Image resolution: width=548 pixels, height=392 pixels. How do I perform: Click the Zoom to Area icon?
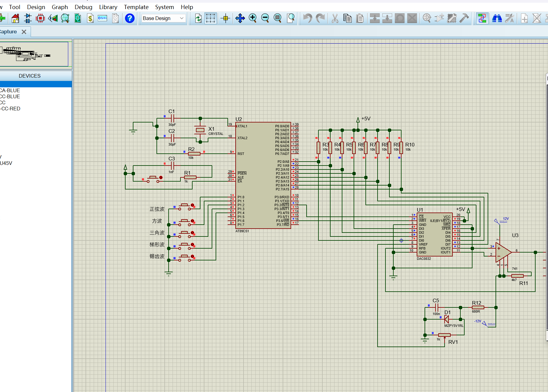(x=291, y=18)
